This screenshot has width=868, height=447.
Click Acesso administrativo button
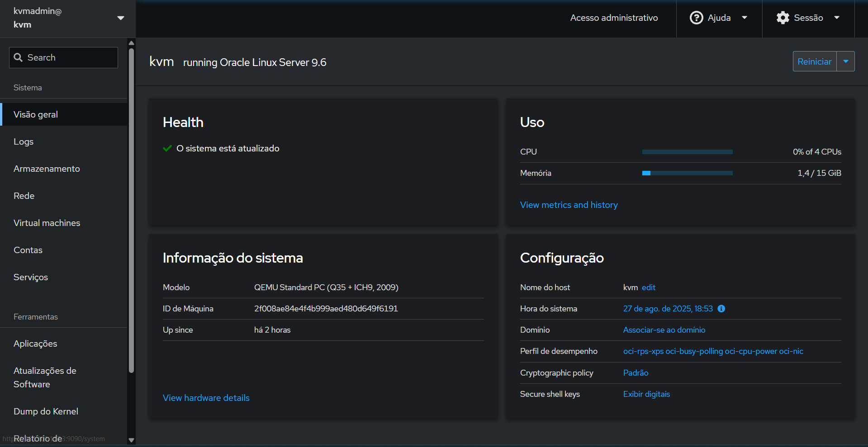pos(614,18)
